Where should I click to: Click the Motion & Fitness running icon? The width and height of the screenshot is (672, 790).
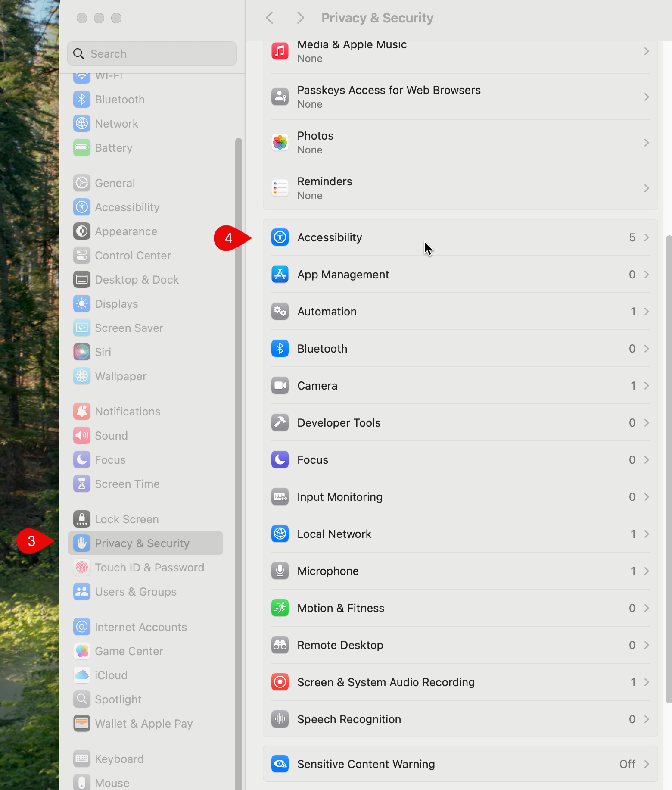[280, 608]
